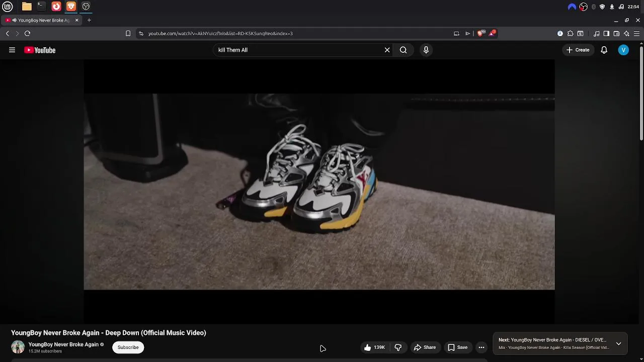Viewport: 644px width, 362px height.
Task: Open the YoungBoy Never Broke Again channel avatar
Action: (18, 347)
